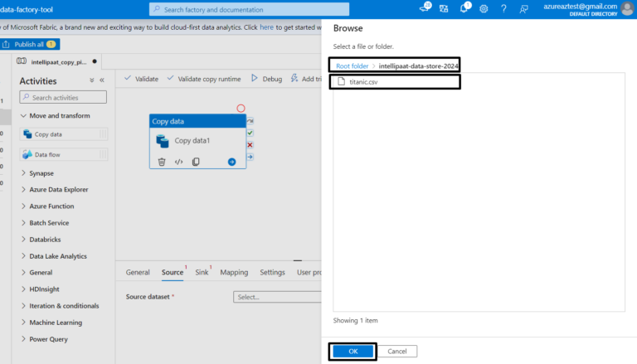Screen dimensions: 637x364
Task: Click the Search factory and documentation box
Action: click(x=249, y=9)
